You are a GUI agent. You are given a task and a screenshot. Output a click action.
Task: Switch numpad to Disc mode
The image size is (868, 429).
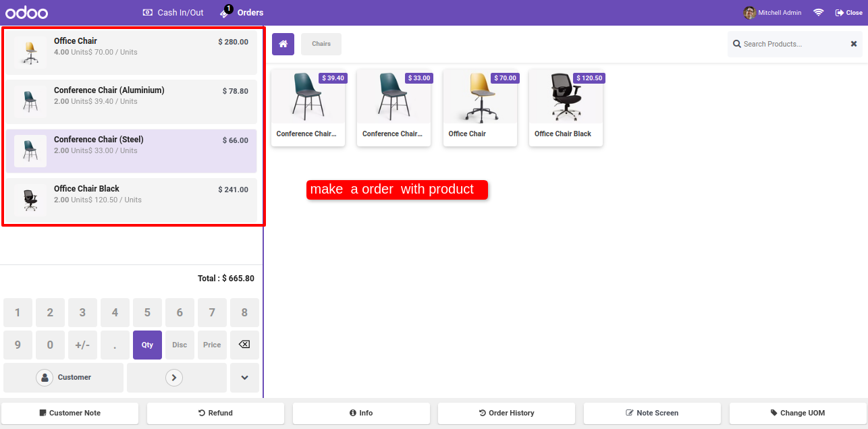click(x=180, y=345)
